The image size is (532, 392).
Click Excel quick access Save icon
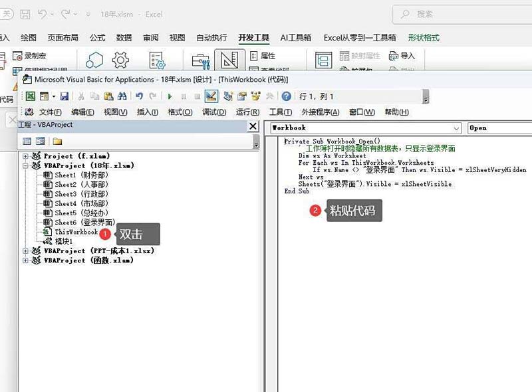25,14
